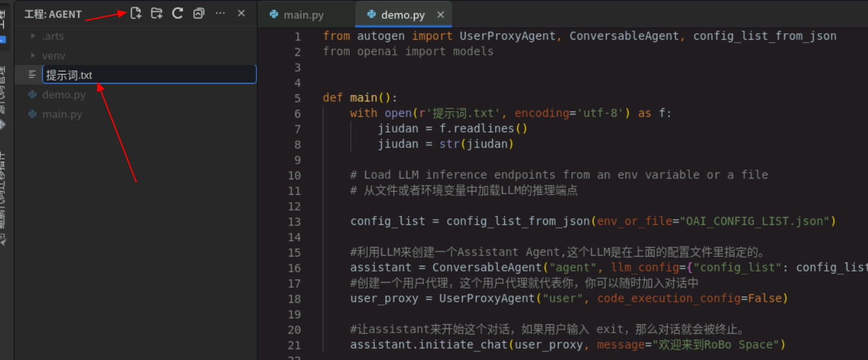Click the text file icon beside 提示词.txt

coord(32,75)
